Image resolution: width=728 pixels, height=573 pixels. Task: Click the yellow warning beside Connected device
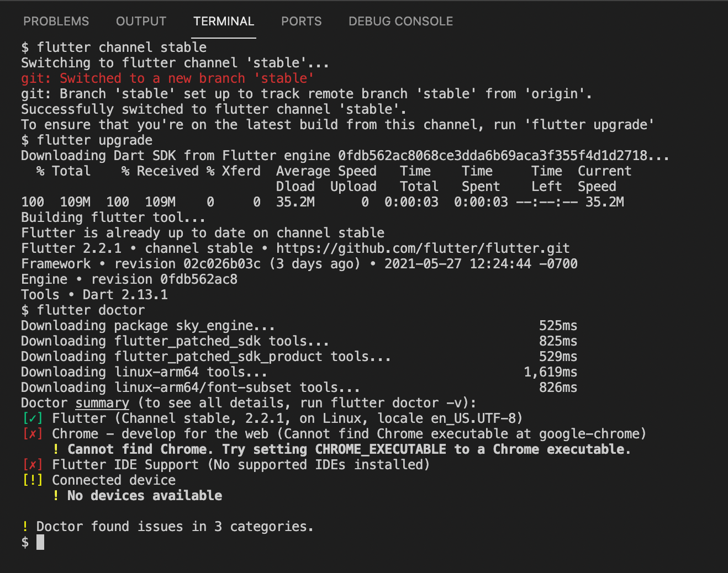point(32,480)
